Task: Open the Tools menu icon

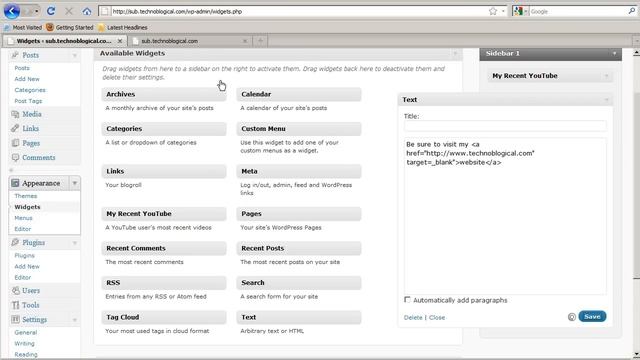Action: 16,305
